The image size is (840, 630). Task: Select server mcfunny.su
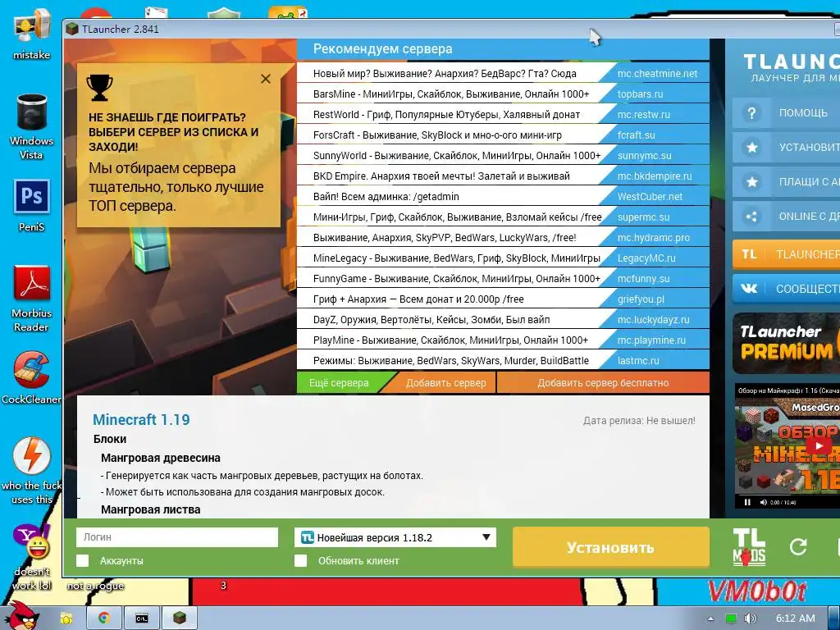[x=643, y=279]
